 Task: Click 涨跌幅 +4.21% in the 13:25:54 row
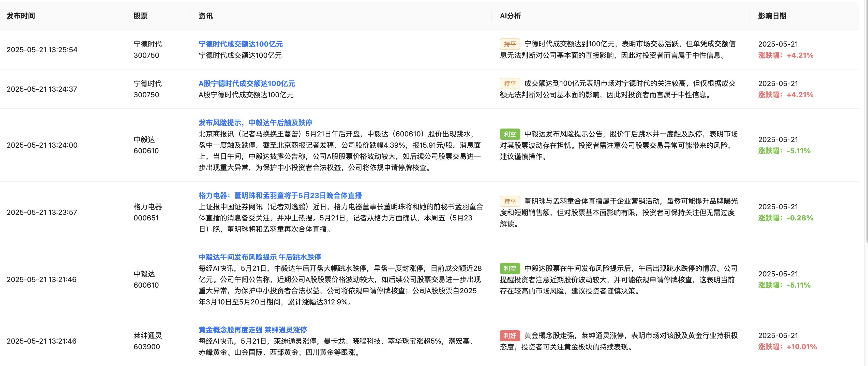[x=786, y=55]
